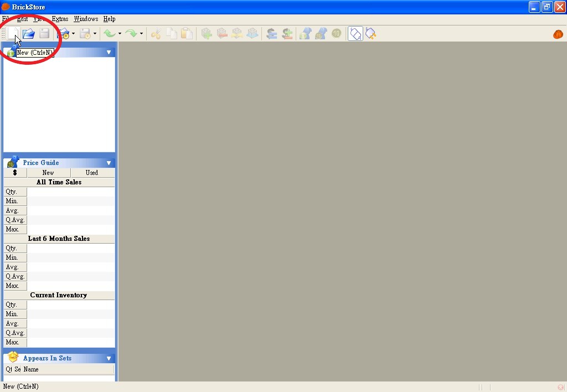Click Increase/Decrease Price dollar-plus icon
Image resolution: width=567 pixels, height=392 pixels.
(287, 34)
